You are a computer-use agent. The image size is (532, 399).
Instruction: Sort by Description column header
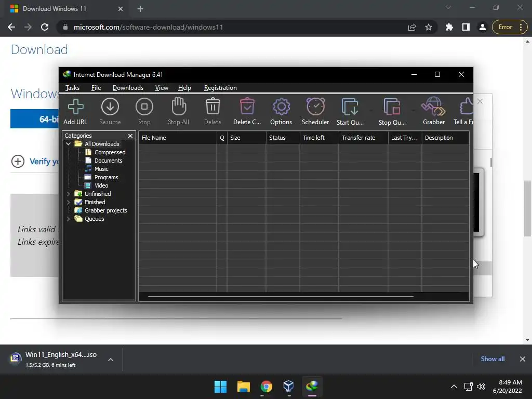445,138
